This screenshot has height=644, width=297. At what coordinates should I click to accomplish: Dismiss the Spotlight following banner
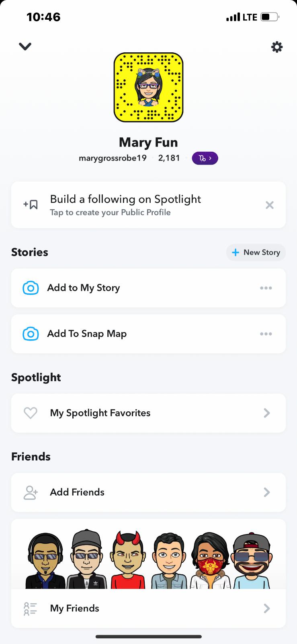click(x=270, y=205)
